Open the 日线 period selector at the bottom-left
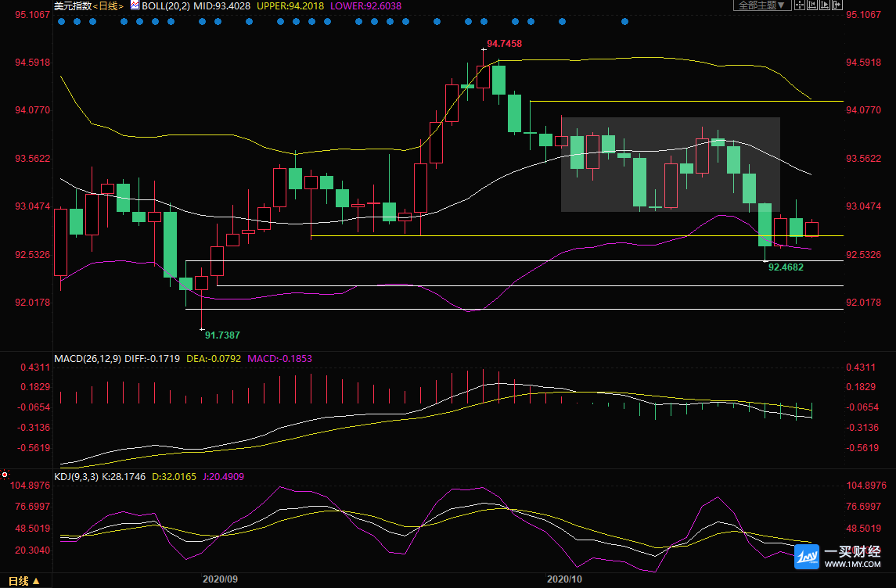 coord(23,581)
